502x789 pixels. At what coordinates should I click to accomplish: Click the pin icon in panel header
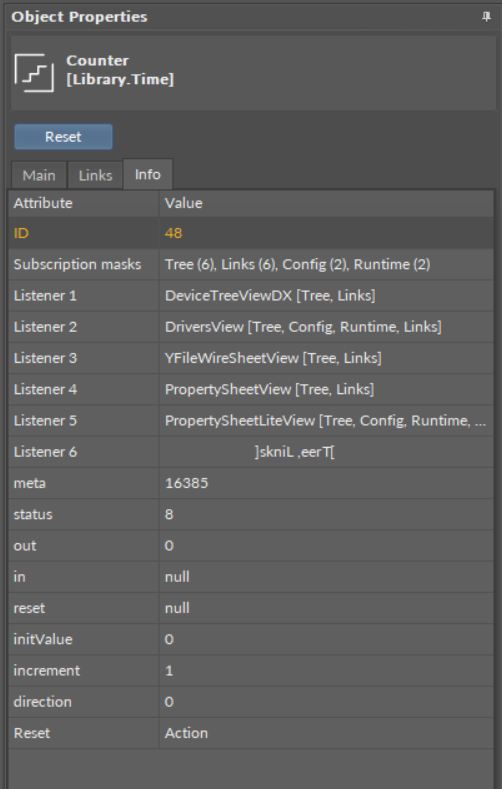tap(486, 17)
